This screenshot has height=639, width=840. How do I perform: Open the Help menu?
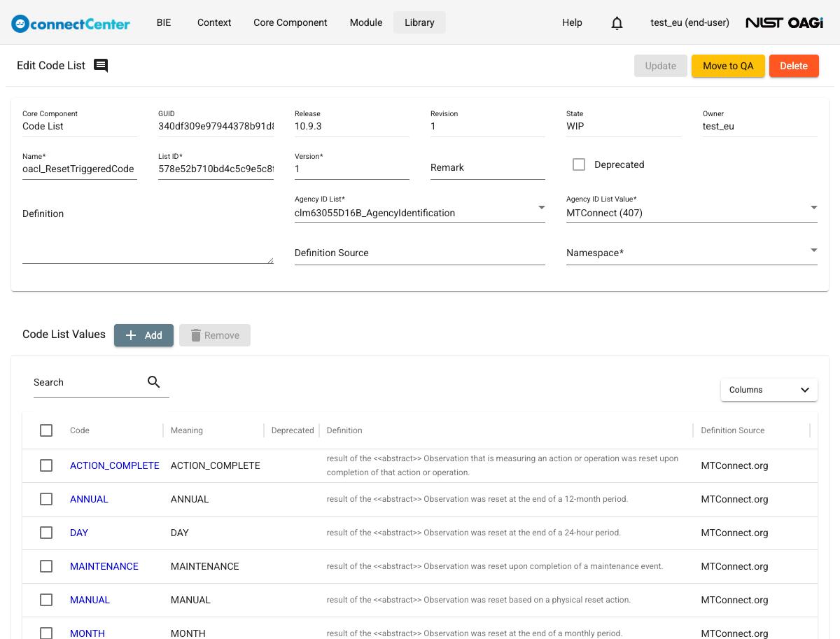tap(572, 22)
